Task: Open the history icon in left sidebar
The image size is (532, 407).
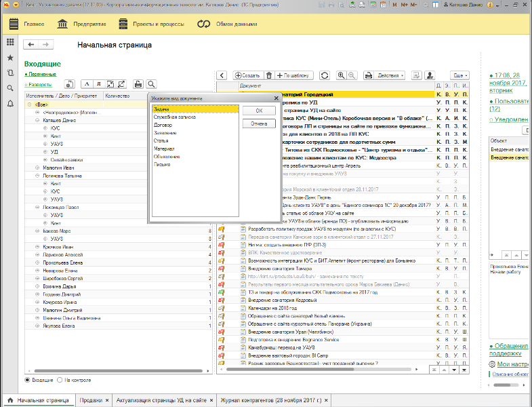Action: click(x=10, y=73)
